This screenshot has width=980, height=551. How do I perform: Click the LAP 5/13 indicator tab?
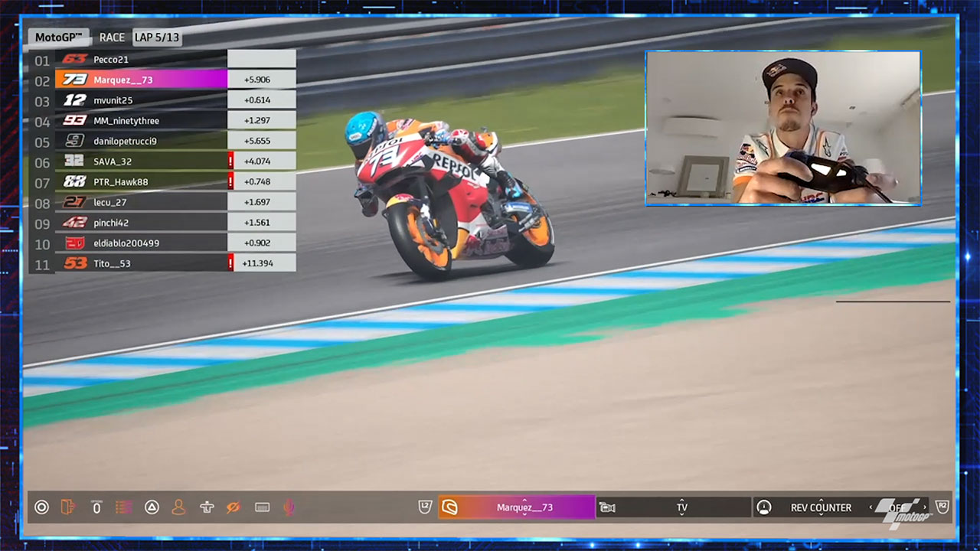click(156, 37)
